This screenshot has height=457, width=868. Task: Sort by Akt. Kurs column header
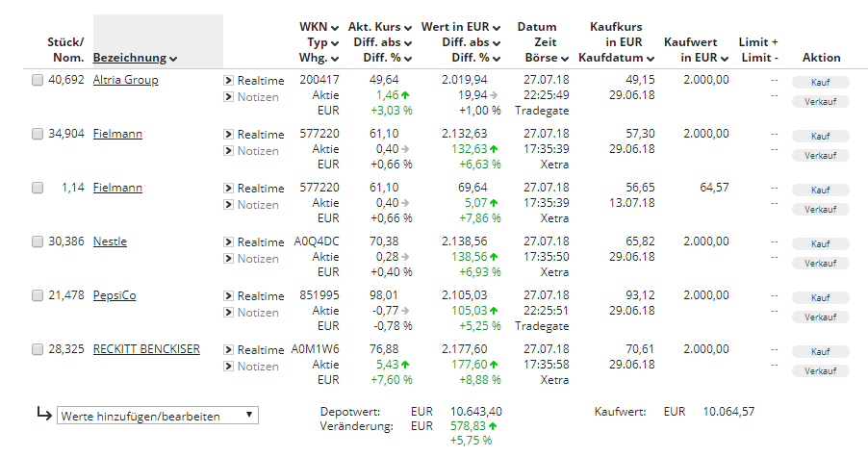pos(380,27)
